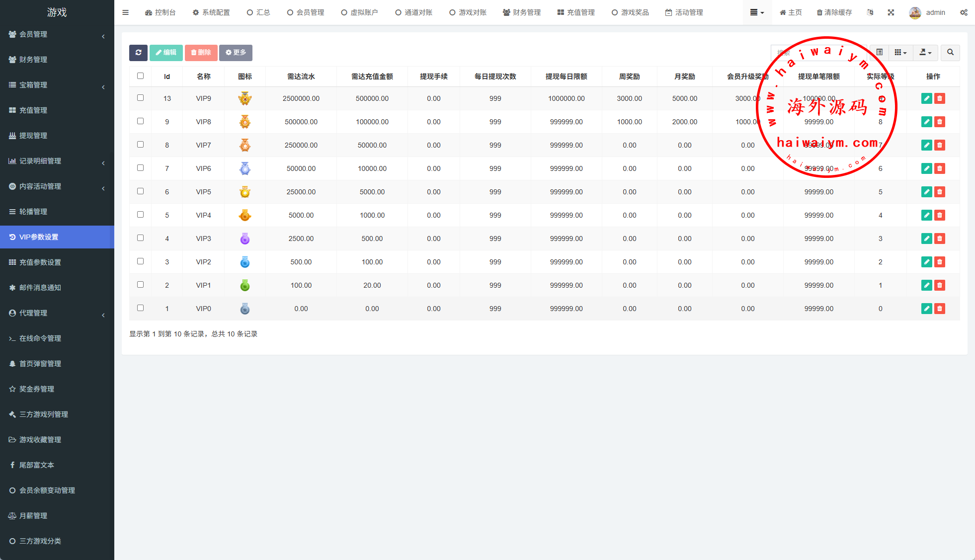
Task: Click the 更多 button
Action: (x=236, y=53)
